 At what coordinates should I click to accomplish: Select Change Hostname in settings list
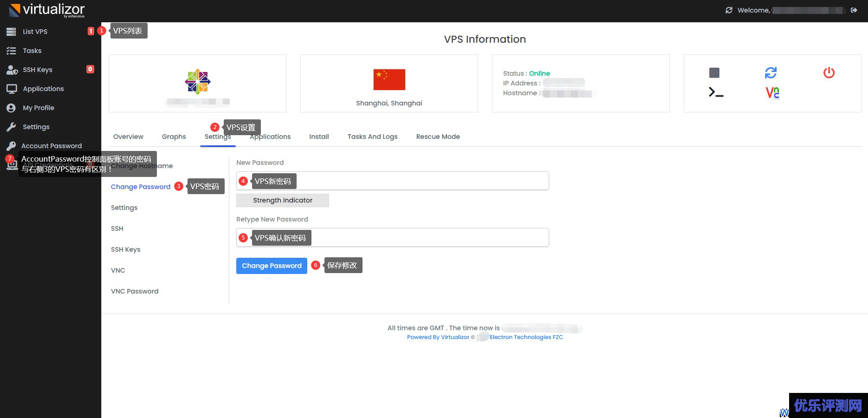(142, 166)
